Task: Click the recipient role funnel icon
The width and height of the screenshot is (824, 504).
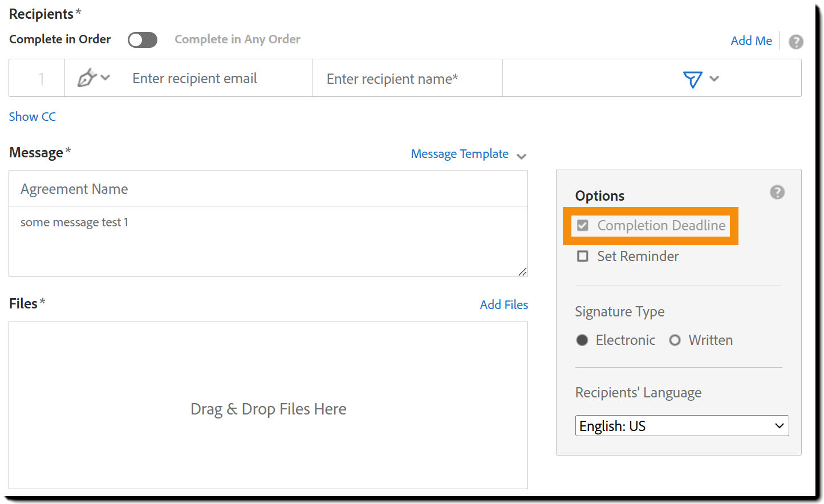Action: point(692,80)
